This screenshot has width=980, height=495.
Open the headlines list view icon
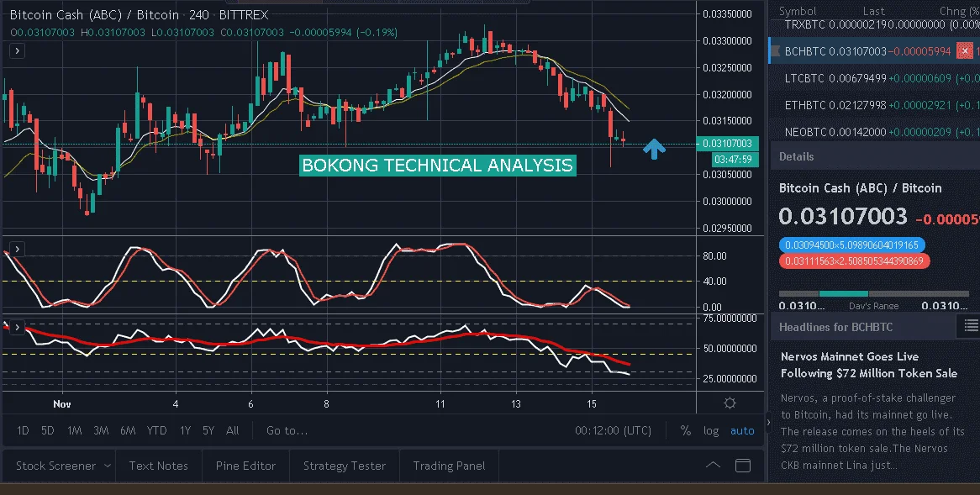pyautogui.click(x=971, y=325)
